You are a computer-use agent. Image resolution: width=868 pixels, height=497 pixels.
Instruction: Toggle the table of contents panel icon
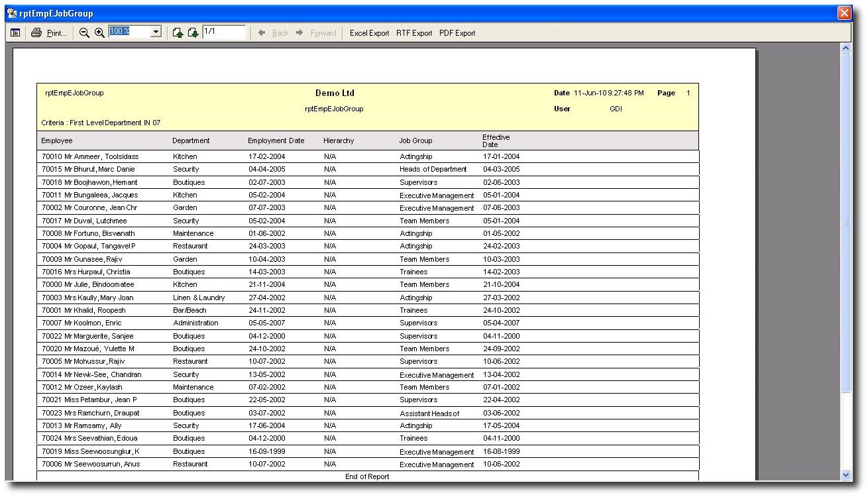coord(15,32)
